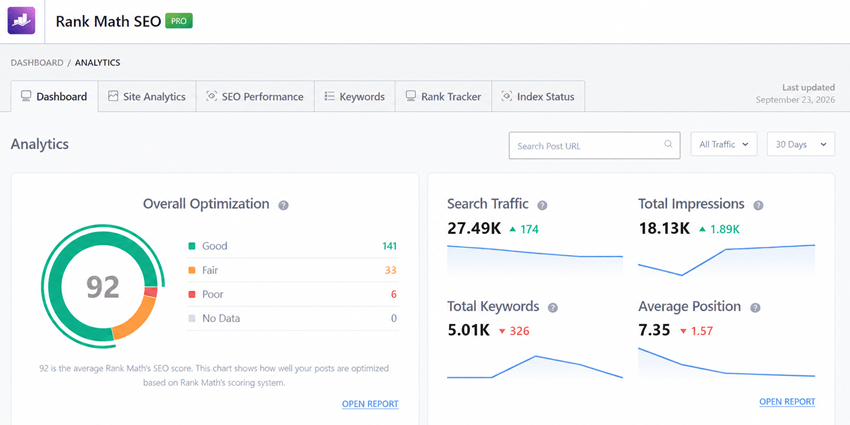This screenshot has width=850, height=425.
Task: Go to the Keywords tab
Action: coord(355,96)
